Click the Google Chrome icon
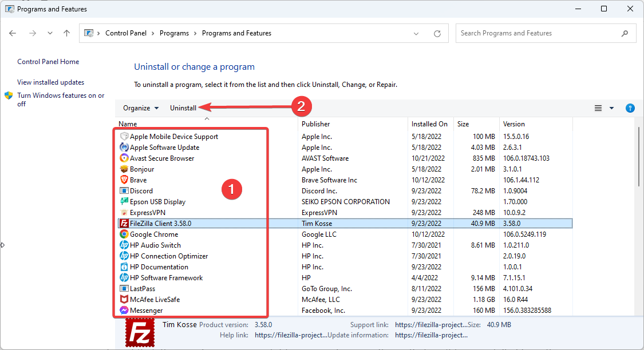 click(124, 234)
